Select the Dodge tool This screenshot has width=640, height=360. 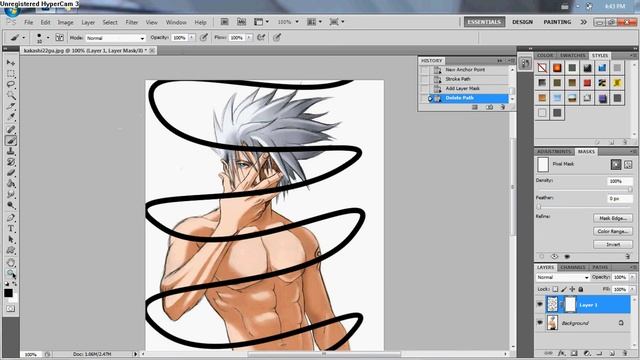point(11,206)
